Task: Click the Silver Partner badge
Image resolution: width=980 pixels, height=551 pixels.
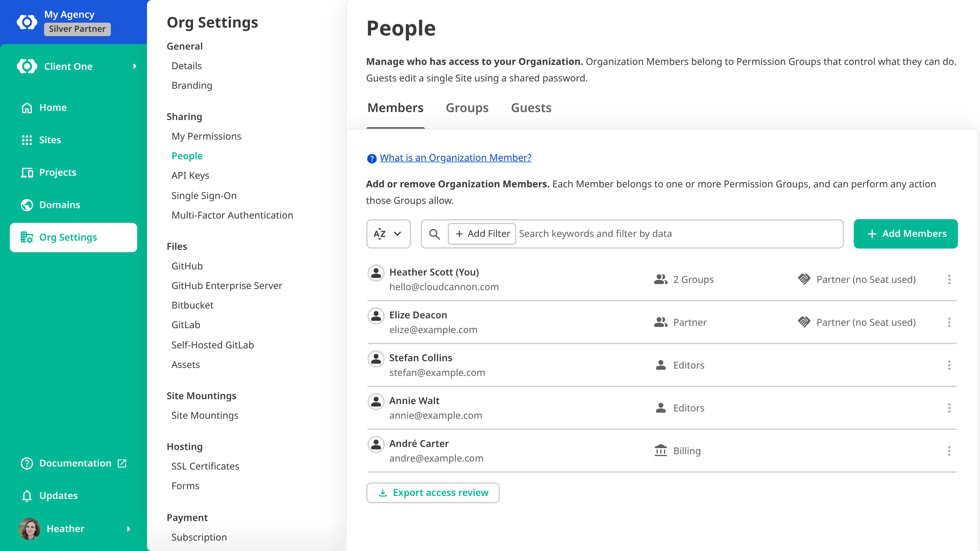Action: point(77,29)
